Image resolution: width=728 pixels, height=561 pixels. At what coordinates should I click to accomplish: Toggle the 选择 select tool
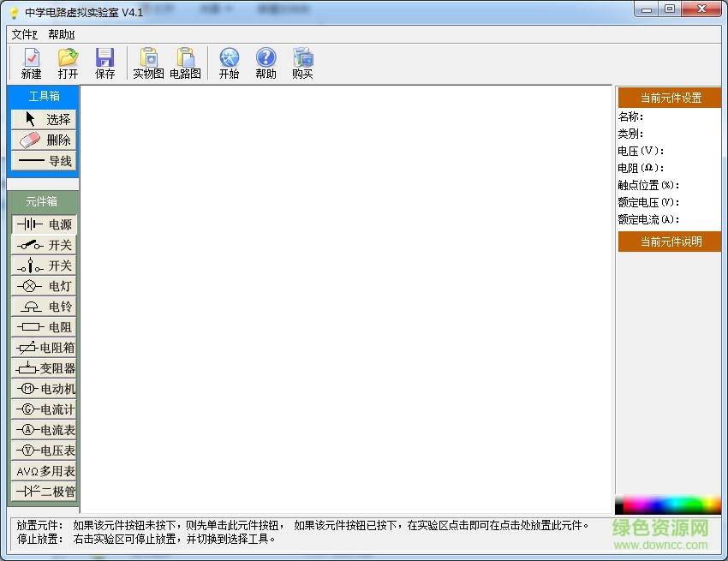[44, 119]
